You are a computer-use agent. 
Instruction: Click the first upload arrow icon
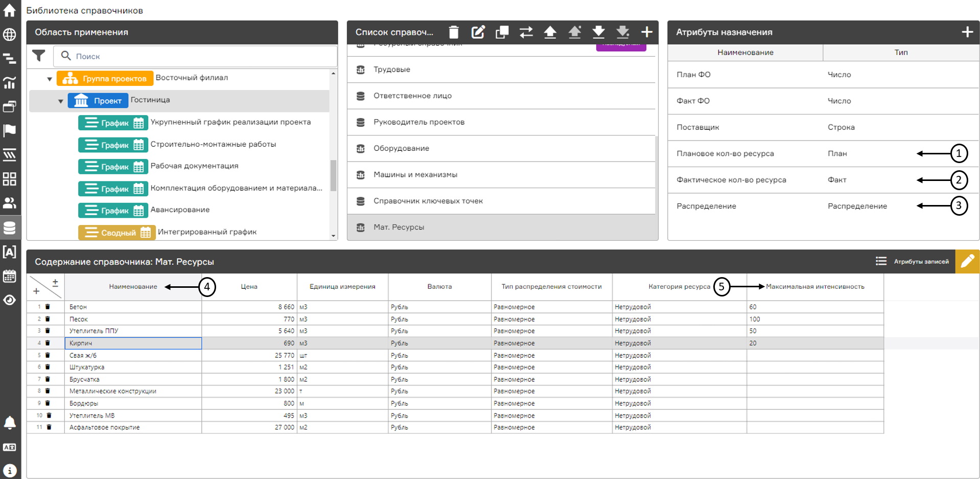tap(550, 32)
